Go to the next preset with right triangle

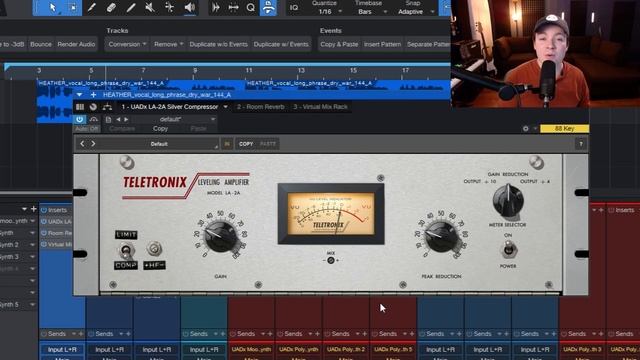[x=126, y=120]
